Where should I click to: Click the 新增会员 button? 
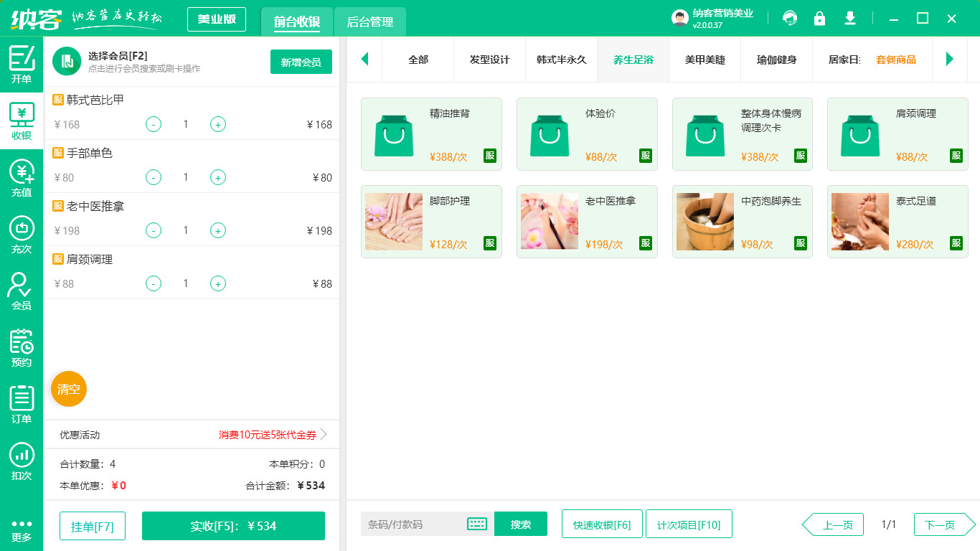coord(301,62)
